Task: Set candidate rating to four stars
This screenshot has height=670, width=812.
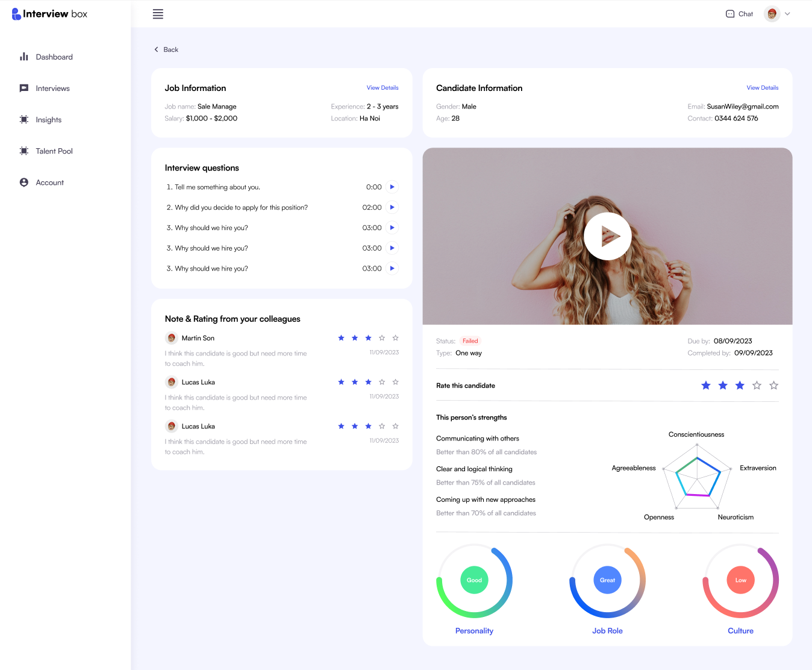Action: click(757, 386)
